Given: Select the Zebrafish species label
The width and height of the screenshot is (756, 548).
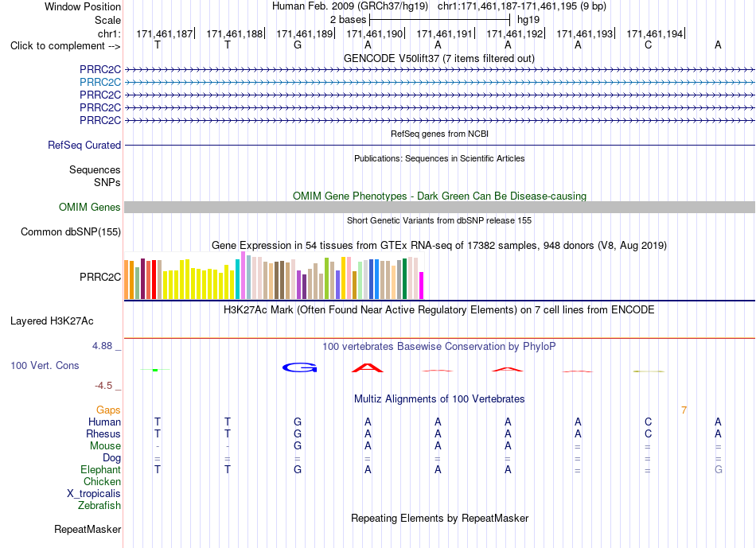Looking at the screenshot, I should (99, 506).
